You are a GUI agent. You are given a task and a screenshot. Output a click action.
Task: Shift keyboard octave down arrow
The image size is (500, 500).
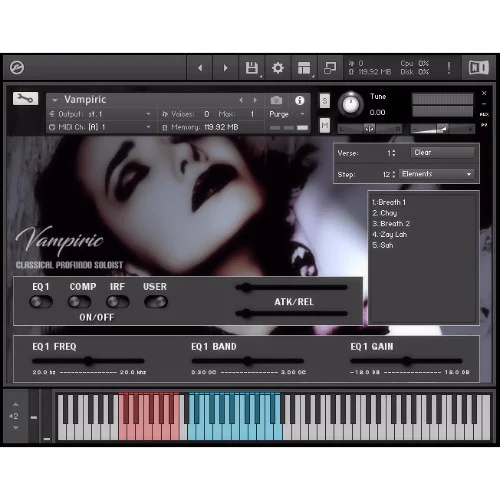[15, 428]
